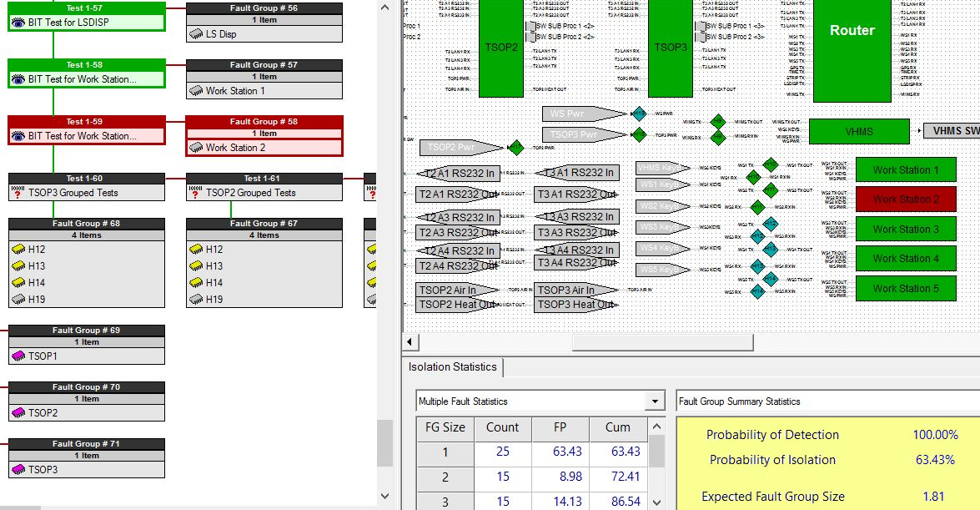This screenshot has width=980, height=510.
Task: Click the magenta TSOP1 icon in Fault Group 69
Action: point(18,356)
